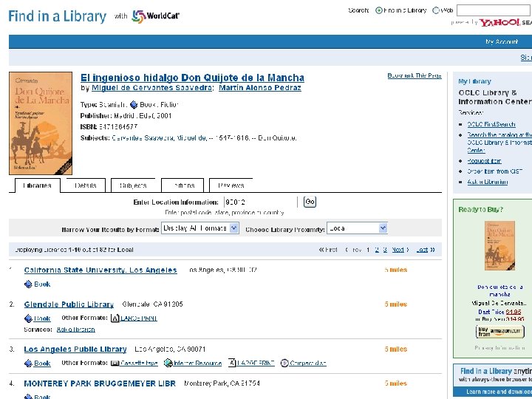
Task: Switch to the Subjects tab
Action: click(x=133, y=185)
